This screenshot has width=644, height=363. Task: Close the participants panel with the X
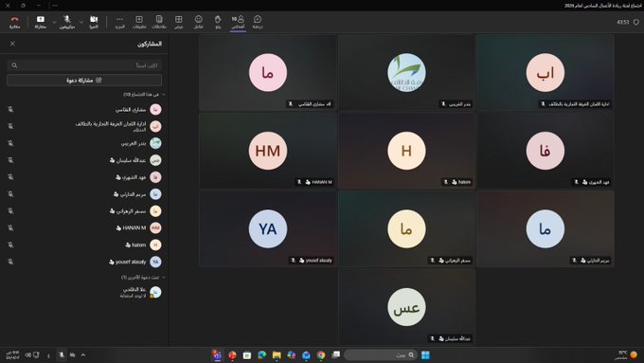coord(12,44)
